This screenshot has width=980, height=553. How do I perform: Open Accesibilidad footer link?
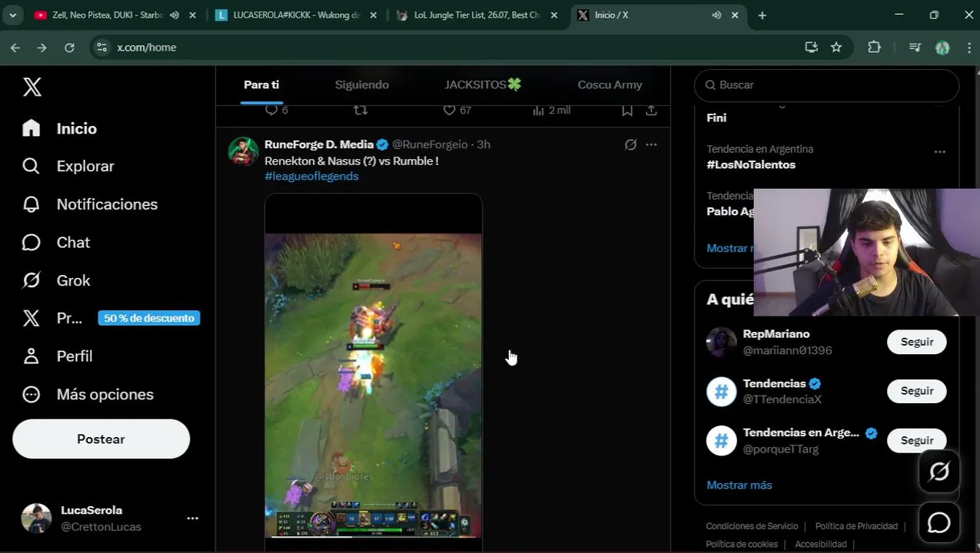(x=821, y=544)
